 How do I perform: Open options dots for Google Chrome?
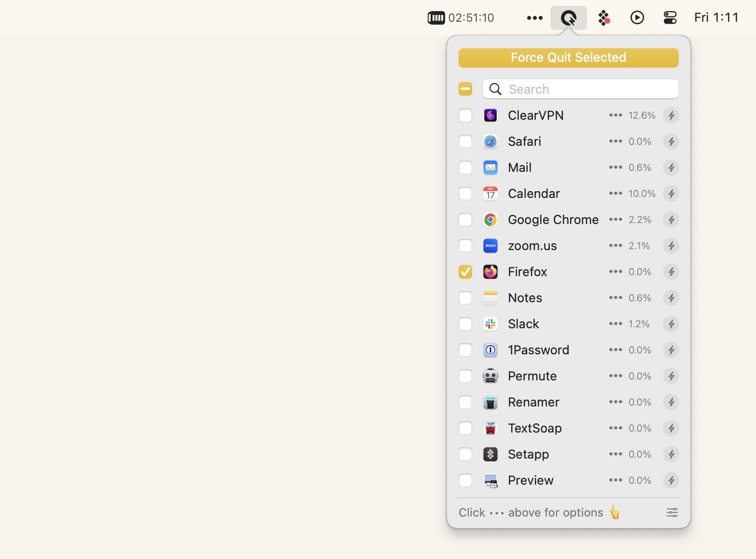pos(616,219)
